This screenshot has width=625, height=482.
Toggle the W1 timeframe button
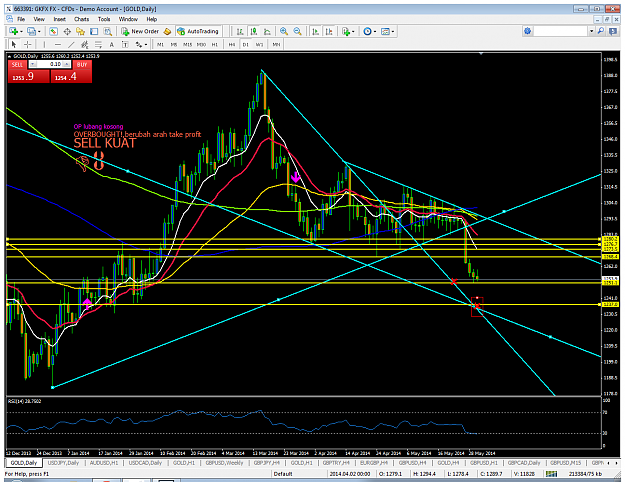[259, 45]
